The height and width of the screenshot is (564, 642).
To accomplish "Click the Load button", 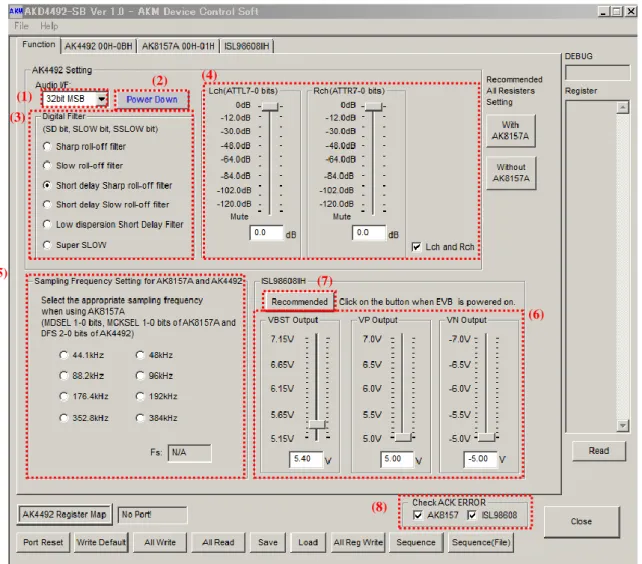I will (x=308, y=542).
